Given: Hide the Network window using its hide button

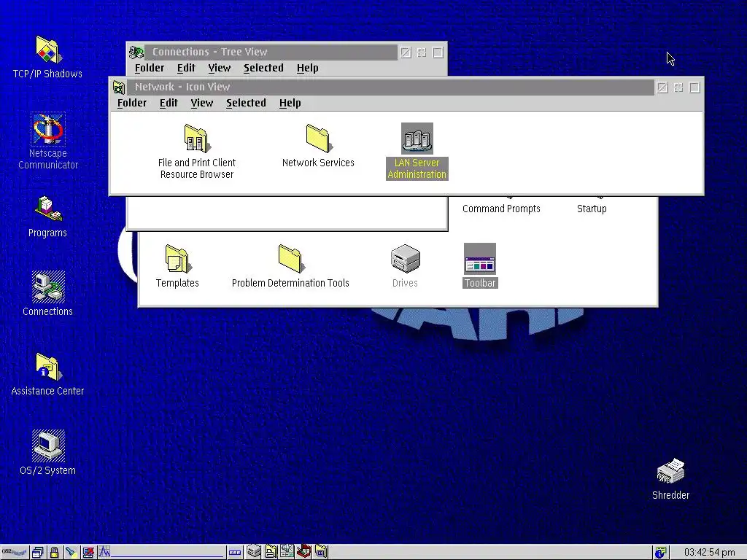Looking at the screenshot, I should coord(678,87).
